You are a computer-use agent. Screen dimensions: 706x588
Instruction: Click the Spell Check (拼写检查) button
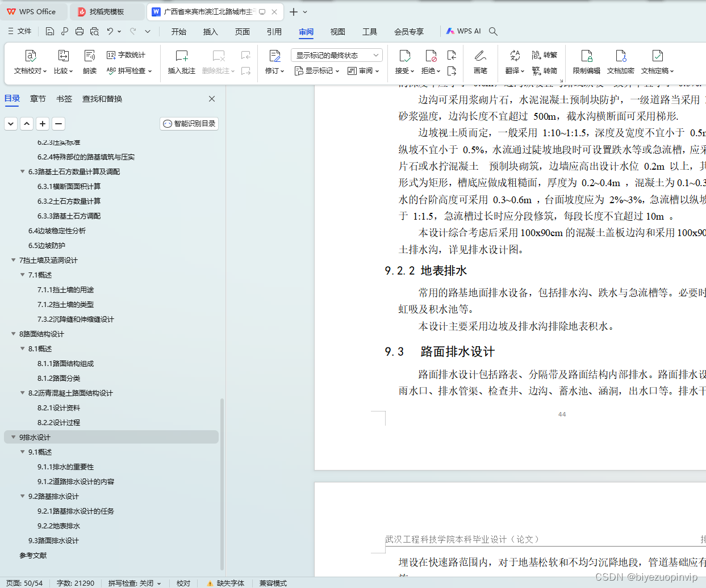(129, 71)
